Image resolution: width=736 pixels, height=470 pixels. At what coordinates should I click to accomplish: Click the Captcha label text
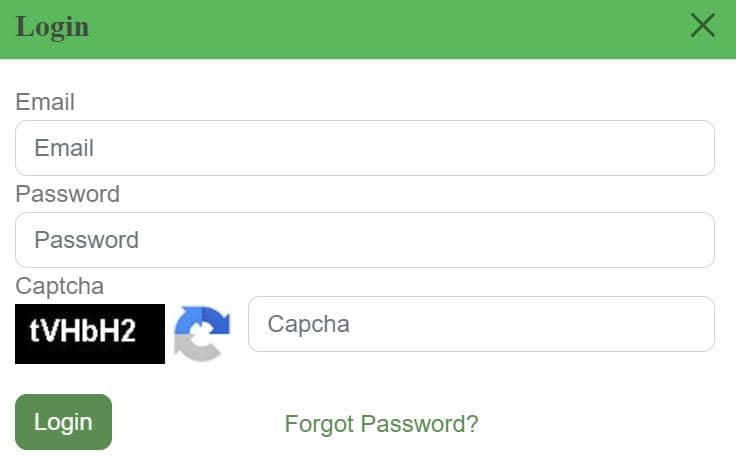(59, 287)
